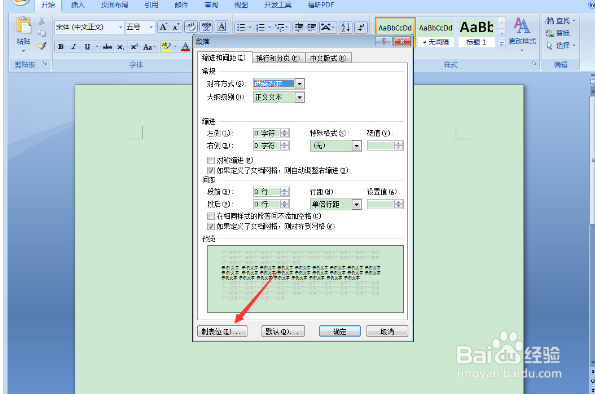Open the Select (选择) dropdown in editing group

click(561, 46)
